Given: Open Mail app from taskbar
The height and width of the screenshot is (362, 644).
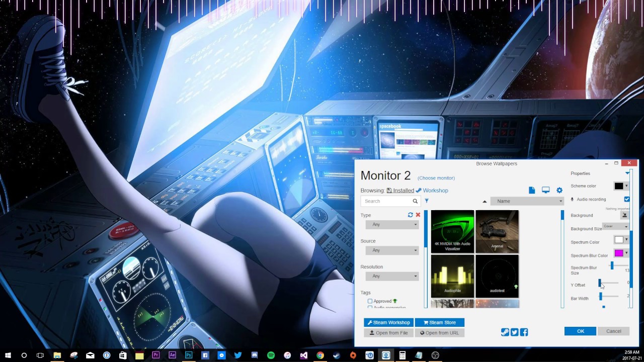Looking at the screenshot, I should 90,355.
